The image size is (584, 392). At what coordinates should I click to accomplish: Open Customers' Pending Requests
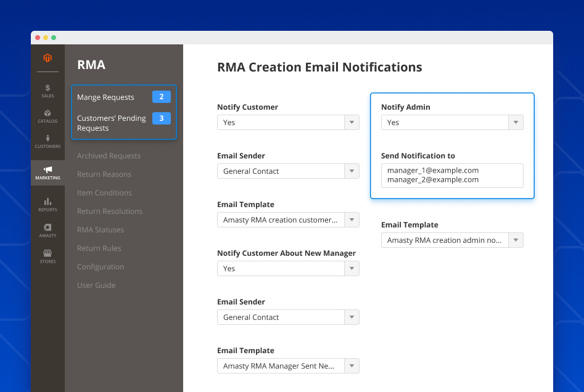pos(111,123)
